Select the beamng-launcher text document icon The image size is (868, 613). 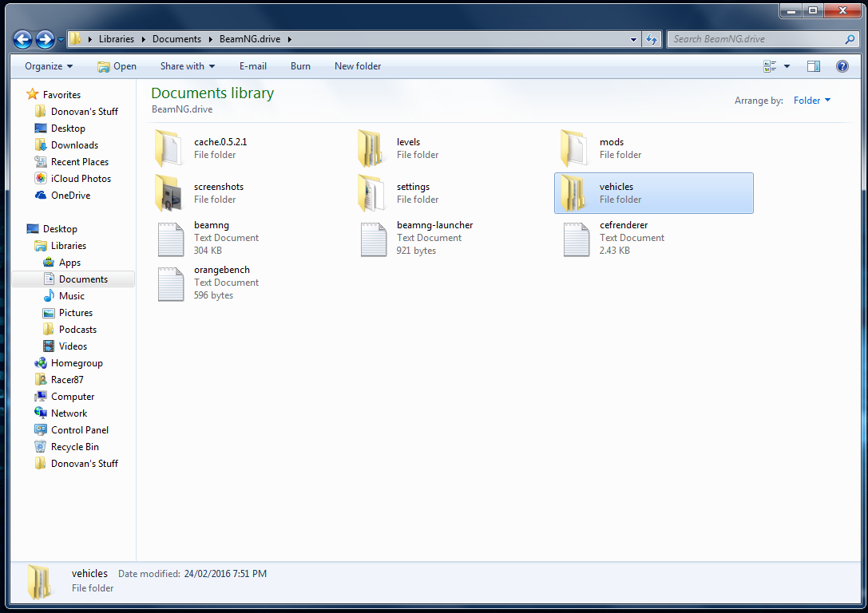coord(374,239)
